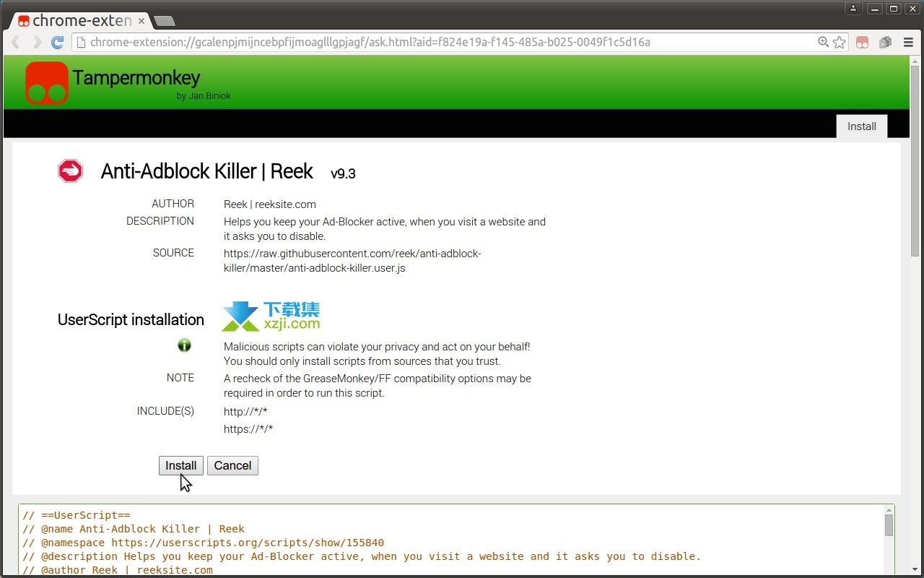Click the code box scroll-up arrow

889,509
